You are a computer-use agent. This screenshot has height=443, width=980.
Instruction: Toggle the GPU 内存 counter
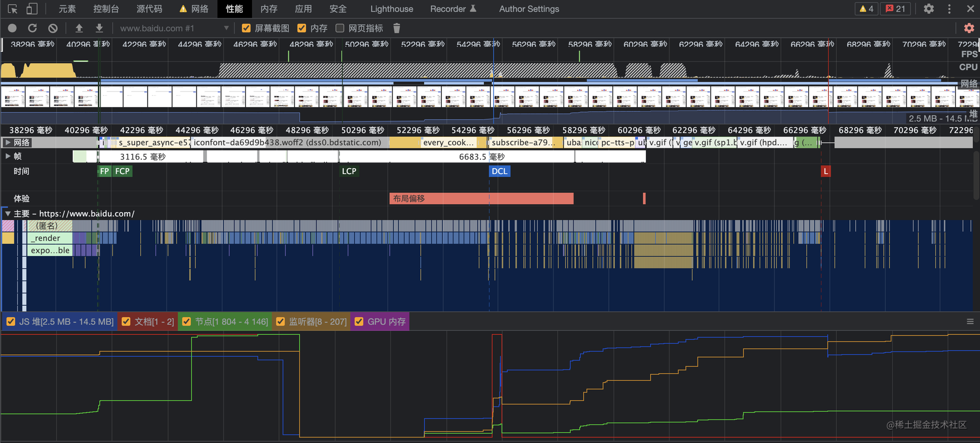[x=359, y=322]
